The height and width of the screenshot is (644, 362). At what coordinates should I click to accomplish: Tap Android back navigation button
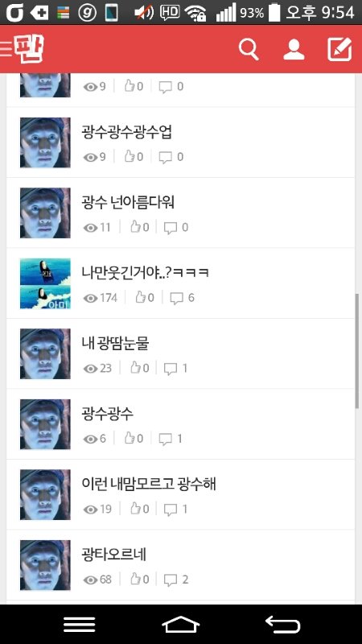(283, 625)
